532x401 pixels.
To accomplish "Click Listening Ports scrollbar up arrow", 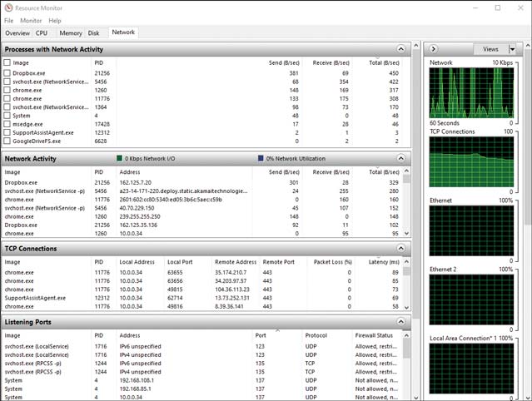I will pyautogui.click(x=406, y=335).
